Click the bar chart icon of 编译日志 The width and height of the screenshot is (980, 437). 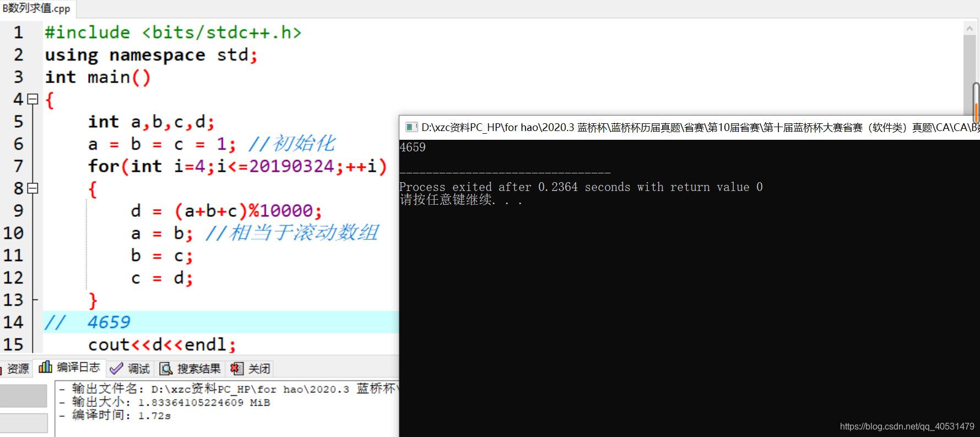coord(45,367)
